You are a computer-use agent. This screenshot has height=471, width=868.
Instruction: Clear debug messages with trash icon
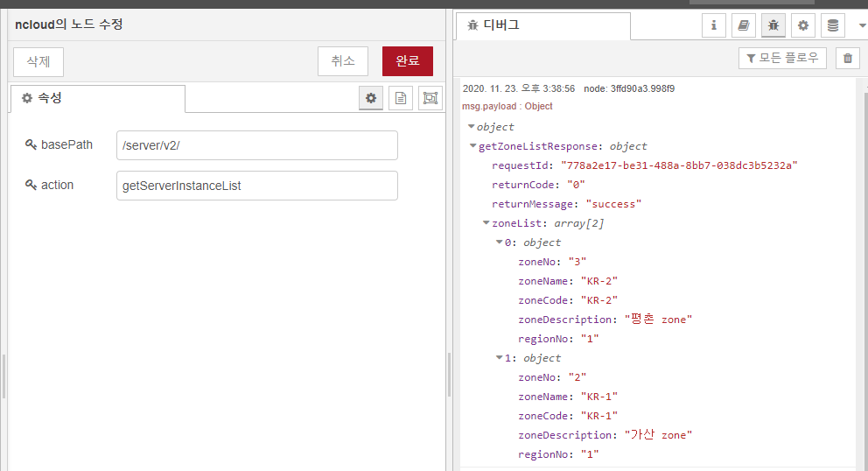pyautogui.click(x=848, y=58)
